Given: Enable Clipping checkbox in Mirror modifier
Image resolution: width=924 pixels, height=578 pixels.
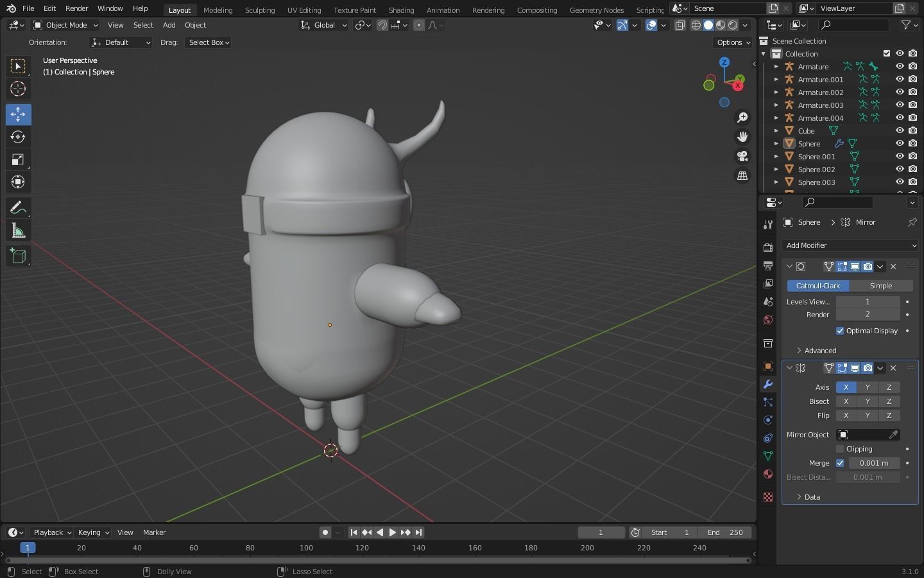Looking at the screenshot, I should [x=840, y=449].
